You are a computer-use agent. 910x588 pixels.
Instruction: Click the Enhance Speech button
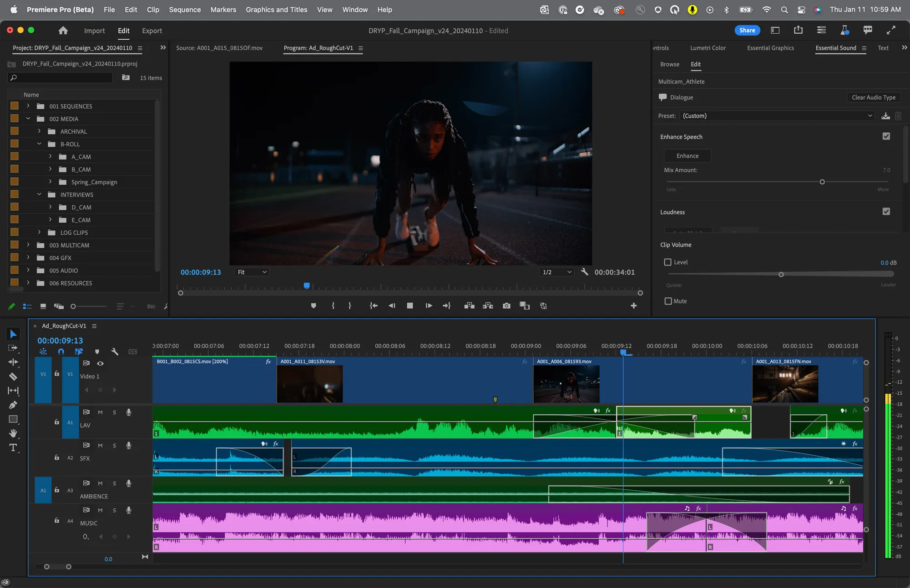(x=688, y=156)
